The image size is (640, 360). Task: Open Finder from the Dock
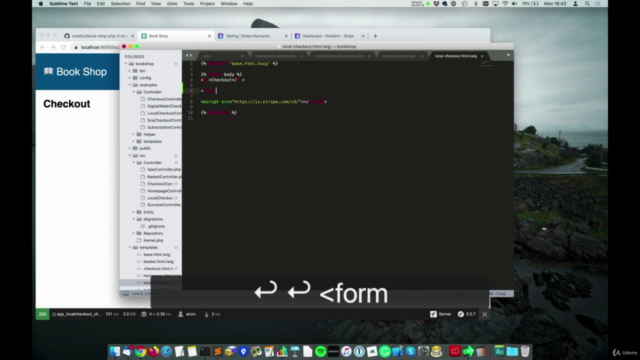[115, 351]
